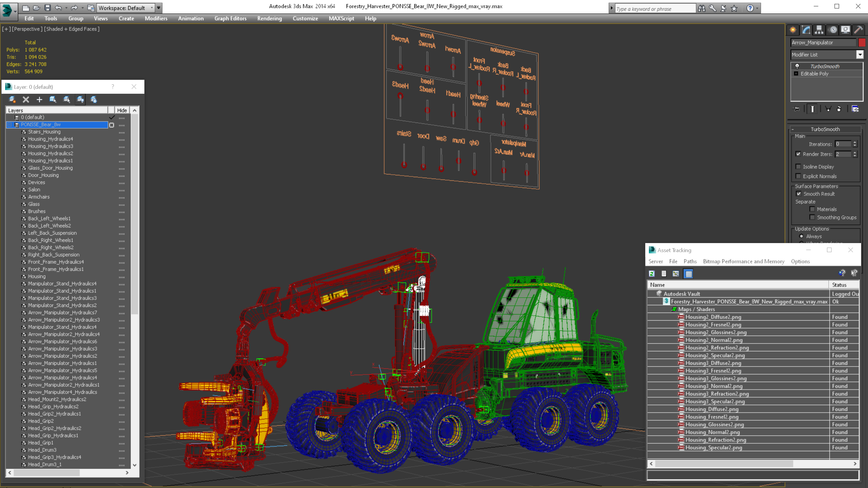The image size is (868, 488).
Task: Click Table View icon in Asset Tracking
Action: [688, 274]
